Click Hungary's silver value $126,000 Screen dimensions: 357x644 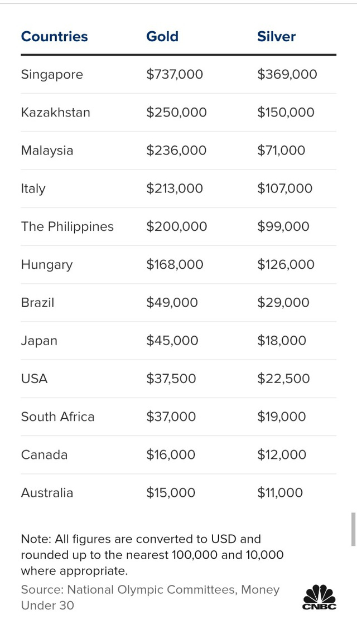coord(286,265)
